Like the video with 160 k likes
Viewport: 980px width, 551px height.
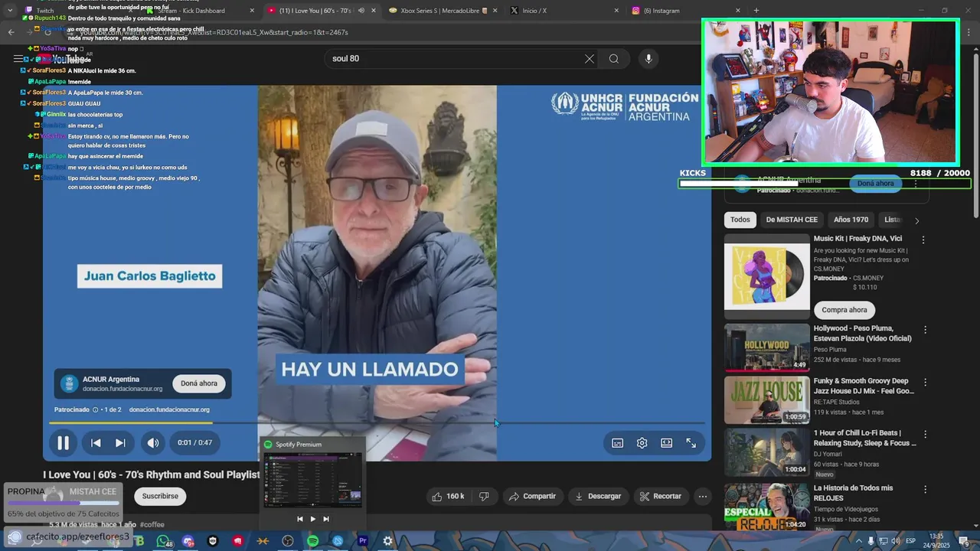point(448,496)
